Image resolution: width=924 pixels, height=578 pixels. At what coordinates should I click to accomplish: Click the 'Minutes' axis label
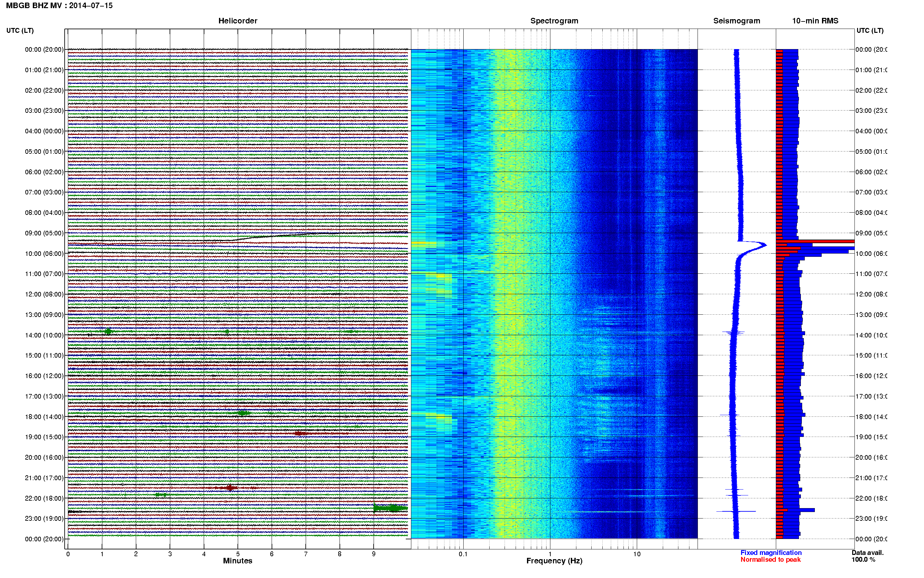point(237,561)
